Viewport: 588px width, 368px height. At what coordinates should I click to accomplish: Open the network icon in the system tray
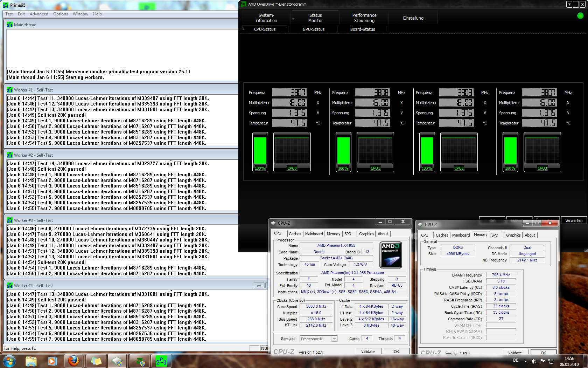pyautogui.click(x=551, y=361)
